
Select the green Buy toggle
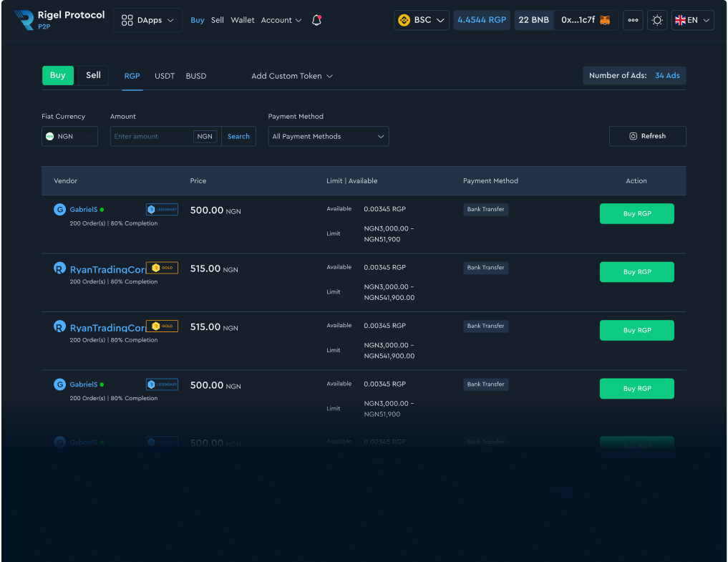click(58, 75)
